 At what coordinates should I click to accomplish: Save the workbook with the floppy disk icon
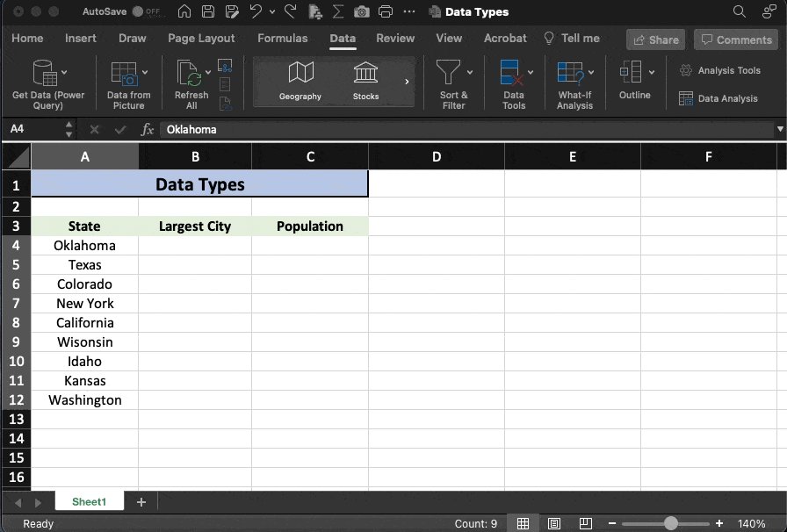coord(208,11)
